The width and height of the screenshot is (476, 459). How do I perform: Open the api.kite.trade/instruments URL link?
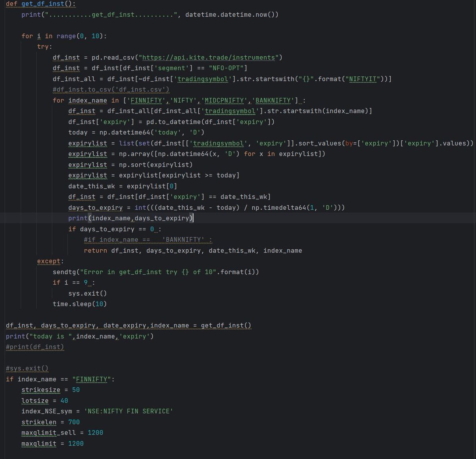point(209,57)
